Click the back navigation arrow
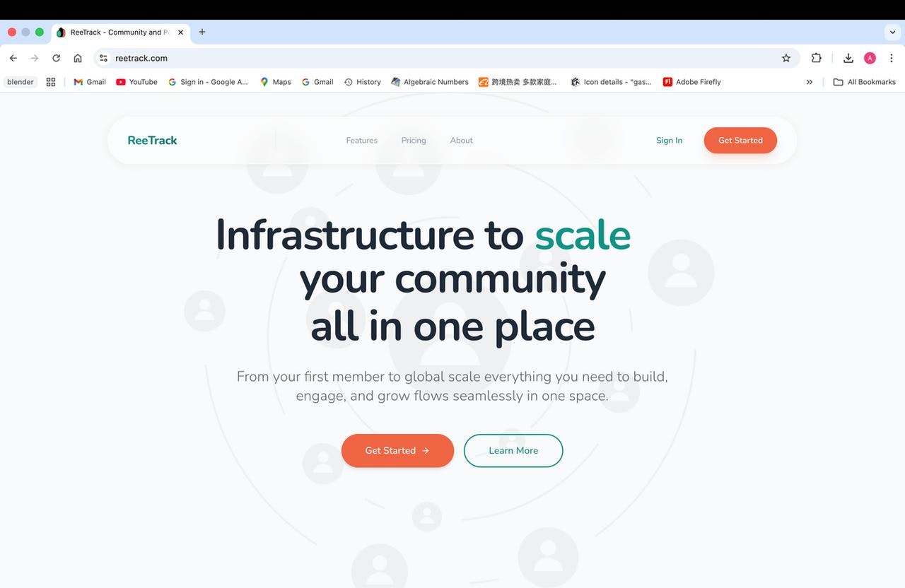The height and width of the screenshot is (588, 905). click(x=13, y=58)
